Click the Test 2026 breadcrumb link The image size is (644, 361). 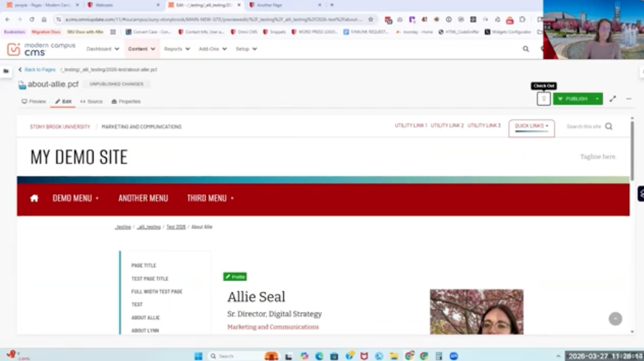[x=176, y=227]
